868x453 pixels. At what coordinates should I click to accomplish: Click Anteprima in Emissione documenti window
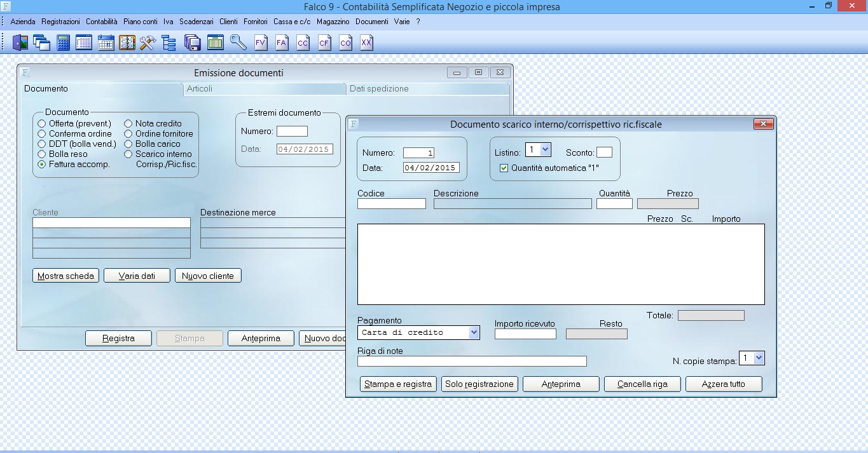point(261,339)
